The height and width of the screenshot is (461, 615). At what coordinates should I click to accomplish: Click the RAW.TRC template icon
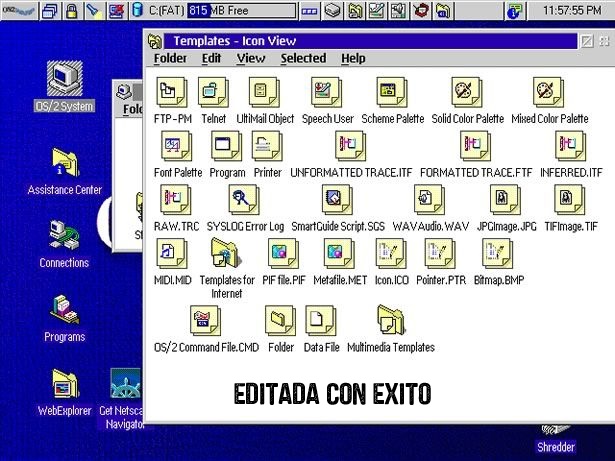pyautogui.click(x=176, y=200)
